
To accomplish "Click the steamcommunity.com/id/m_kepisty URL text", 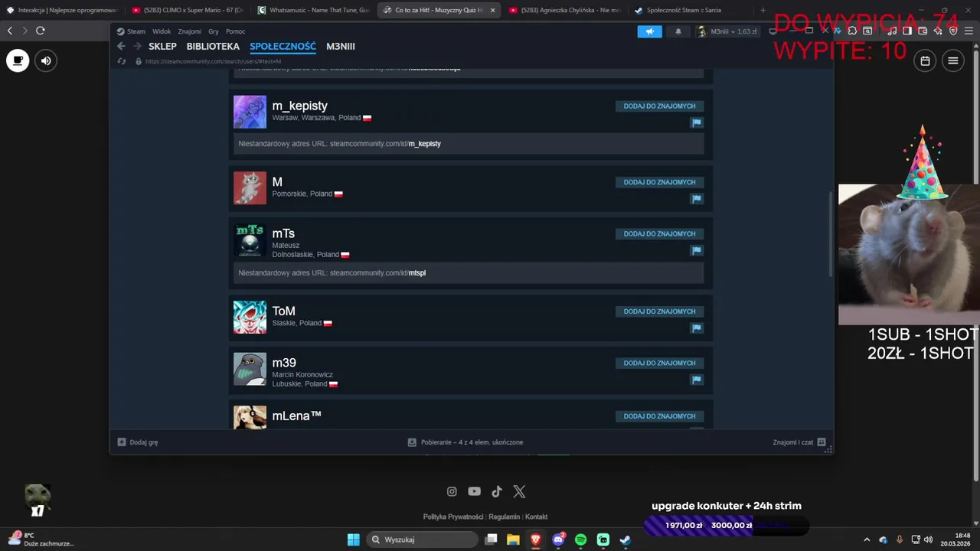I will 385,144.
